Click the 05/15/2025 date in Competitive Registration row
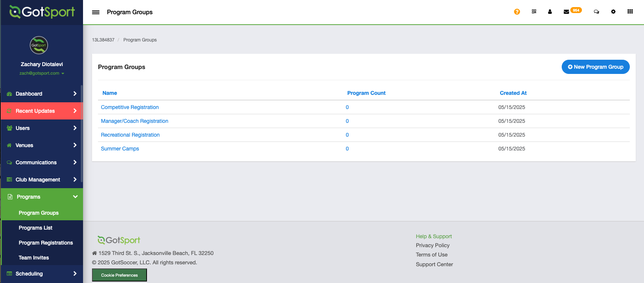644x283 pixels. (x=512, y=107)
